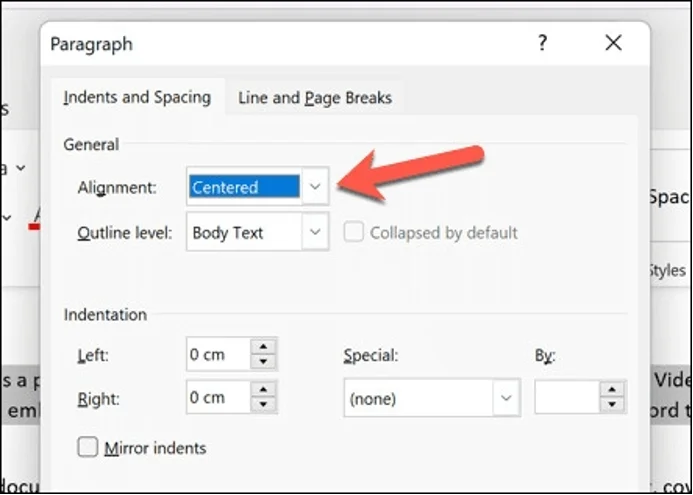Open the Alignment dropdown arrow
Screen dimensions: 693x495
tap(315, 187)
